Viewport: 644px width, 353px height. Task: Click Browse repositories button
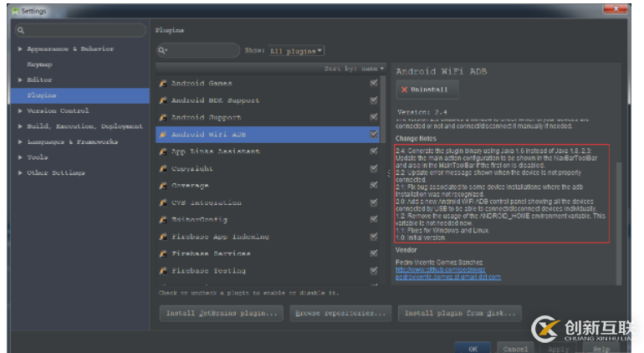pyautogui.click(x=340, y=313)
